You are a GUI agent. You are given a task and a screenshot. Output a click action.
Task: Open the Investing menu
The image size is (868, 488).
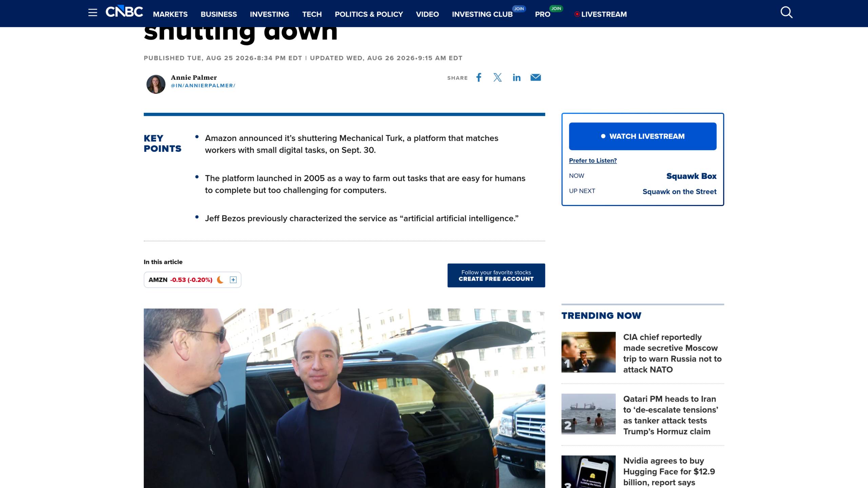coord(270,14)
